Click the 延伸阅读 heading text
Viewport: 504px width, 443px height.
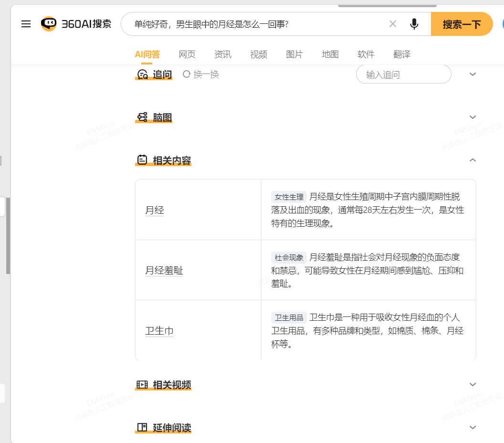point(172,428)
